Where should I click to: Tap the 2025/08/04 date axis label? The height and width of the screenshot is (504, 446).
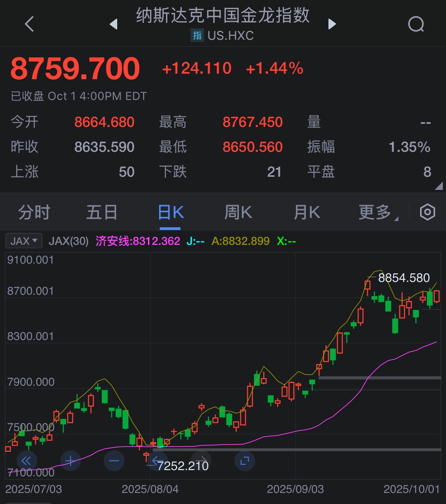click(150, 489)
